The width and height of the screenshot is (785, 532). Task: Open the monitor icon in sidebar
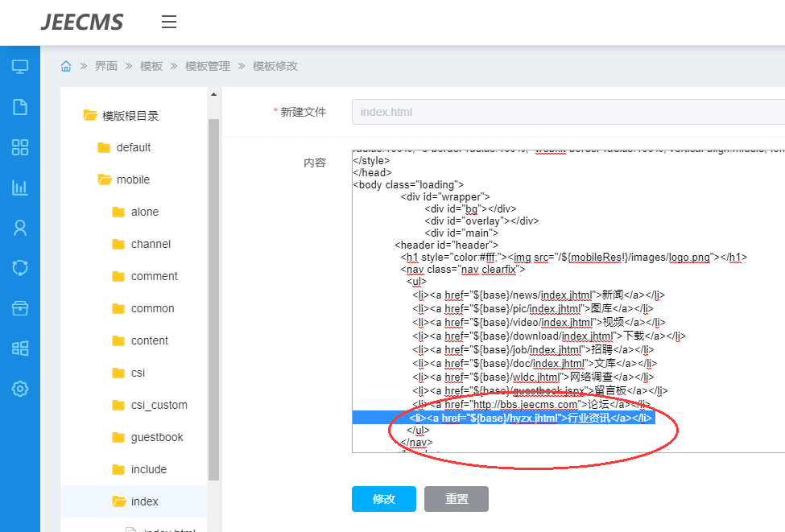(x=20, y=67)
